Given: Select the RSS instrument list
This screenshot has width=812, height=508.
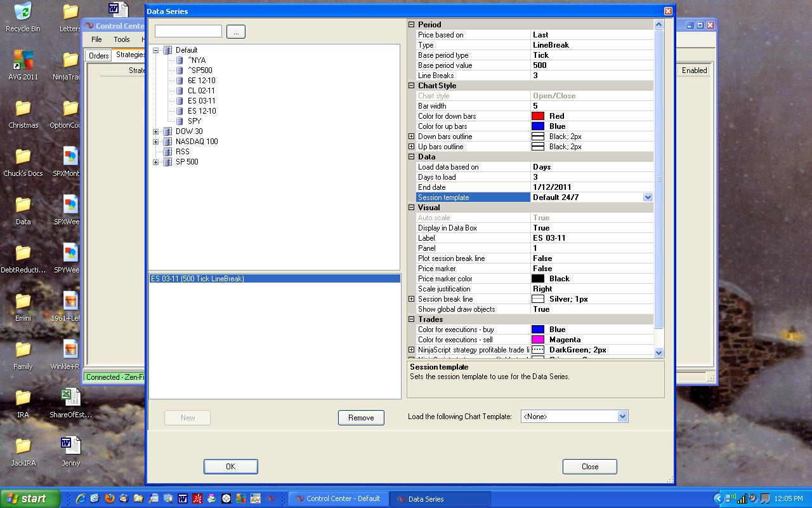Looking at the screenshot, I should [182, 152].
